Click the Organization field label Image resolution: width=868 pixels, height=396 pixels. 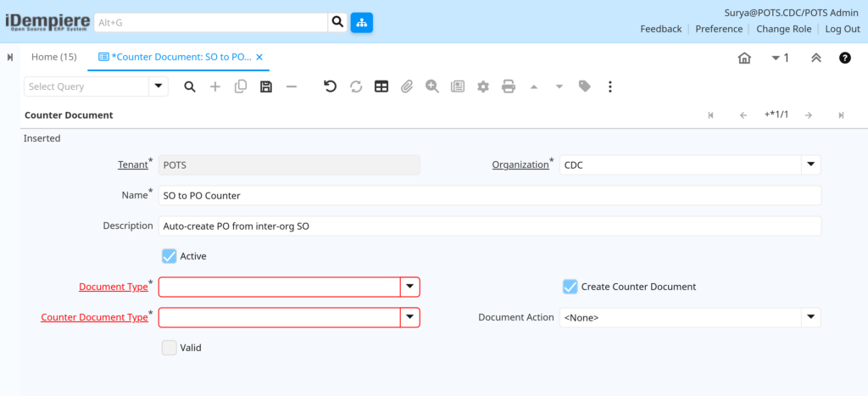(x=520, y=165)
